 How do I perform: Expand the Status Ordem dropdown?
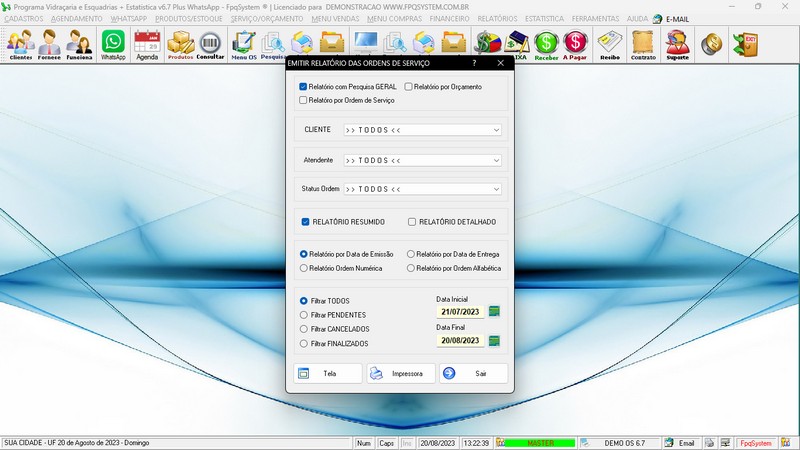coord(496,189)
